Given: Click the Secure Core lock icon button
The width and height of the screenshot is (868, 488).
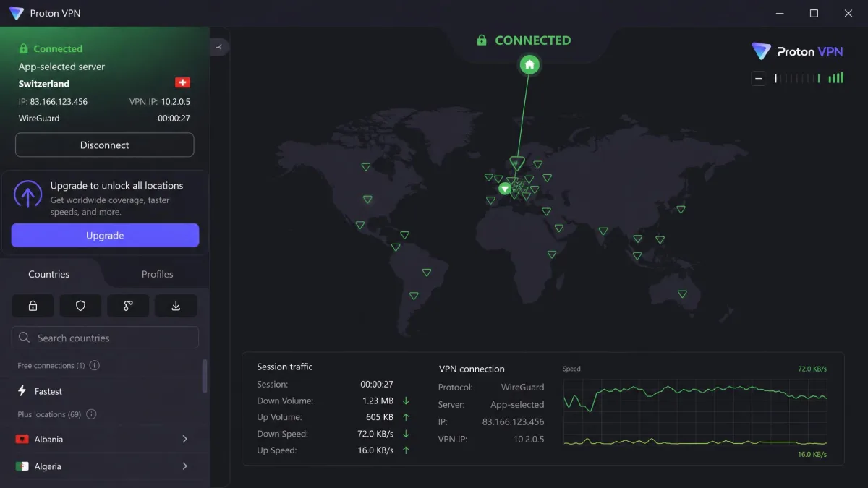Looking at the screenshot, I should [x=33, y=306].
